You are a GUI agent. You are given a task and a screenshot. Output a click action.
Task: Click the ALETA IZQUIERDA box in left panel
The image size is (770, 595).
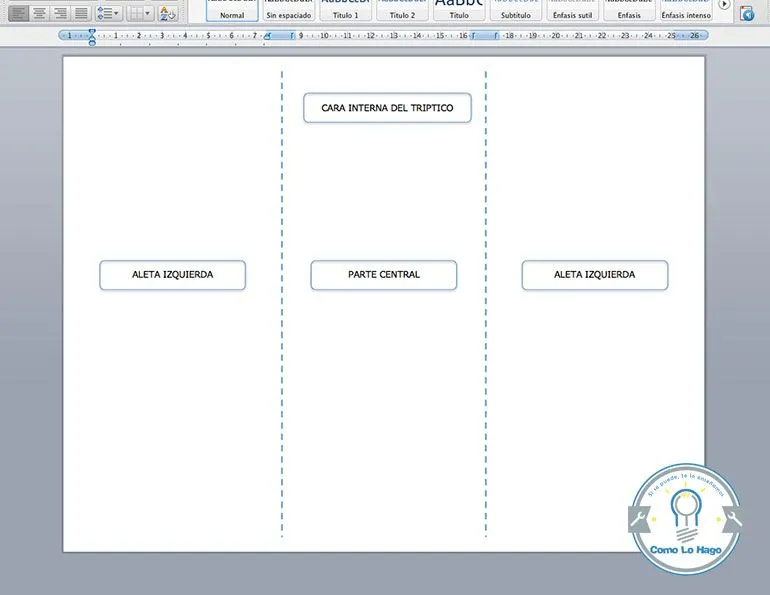click(173, 275)
